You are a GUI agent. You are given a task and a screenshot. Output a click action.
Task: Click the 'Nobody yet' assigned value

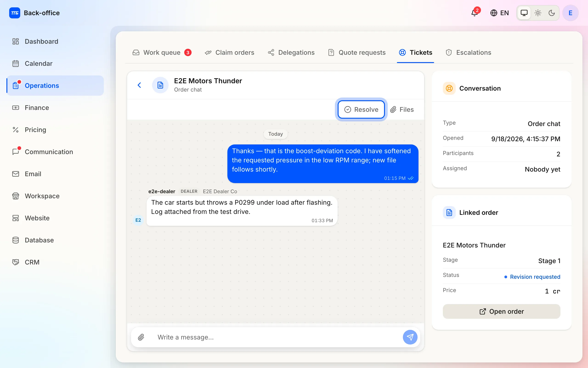pos(542,169)
